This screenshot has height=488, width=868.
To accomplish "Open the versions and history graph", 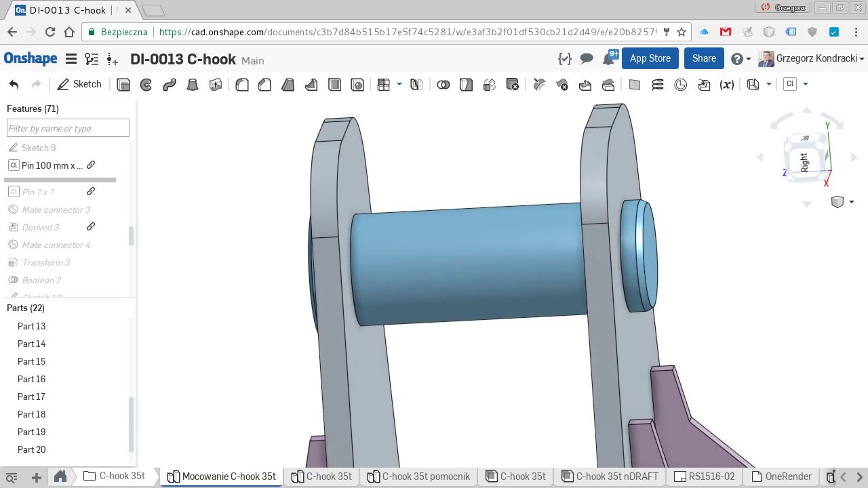I will 92,59.
